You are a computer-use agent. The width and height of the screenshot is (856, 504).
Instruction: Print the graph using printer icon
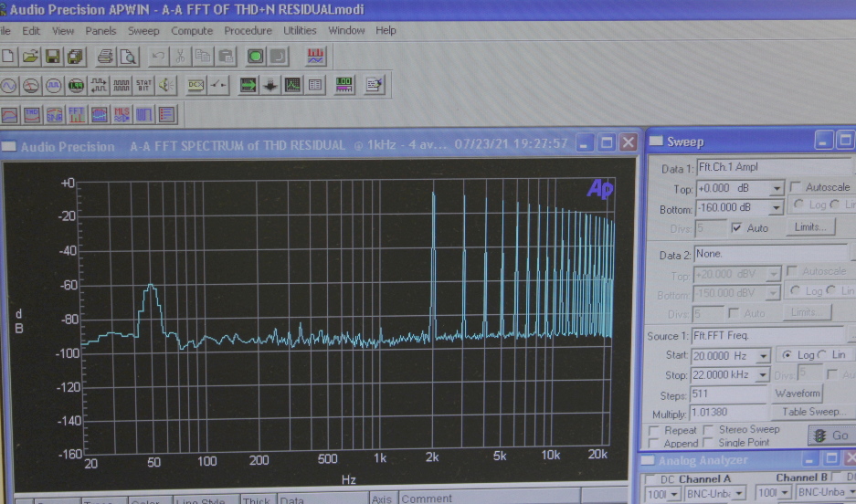point(105,57)
